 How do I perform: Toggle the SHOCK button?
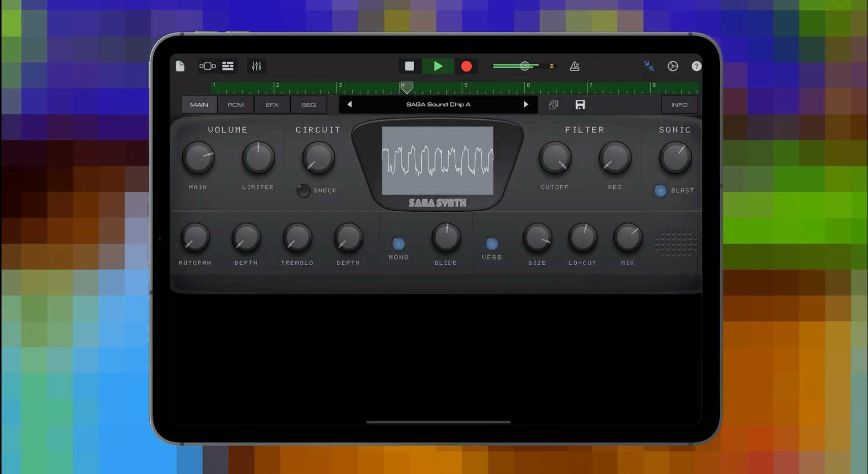(x=304, y=190)
